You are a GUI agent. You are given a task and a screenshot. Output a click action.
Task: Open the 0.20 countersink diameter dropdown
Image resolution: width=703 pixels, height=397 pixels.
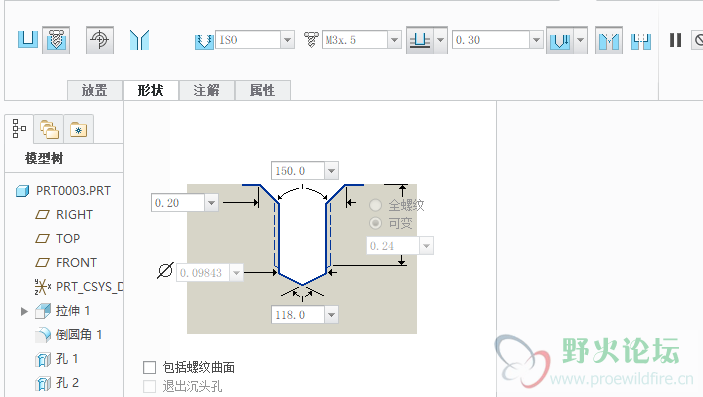(211, 203)
